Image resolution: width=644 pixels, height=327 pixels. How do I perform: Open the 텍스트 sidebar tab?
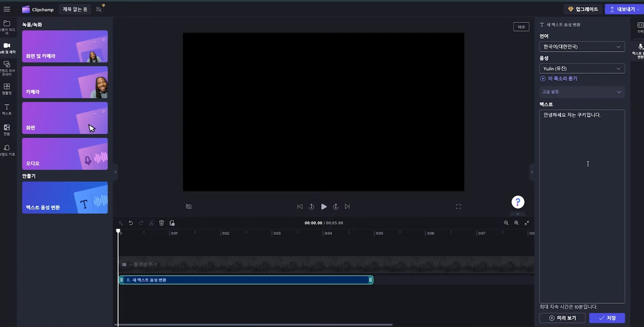tap(7, 109)
